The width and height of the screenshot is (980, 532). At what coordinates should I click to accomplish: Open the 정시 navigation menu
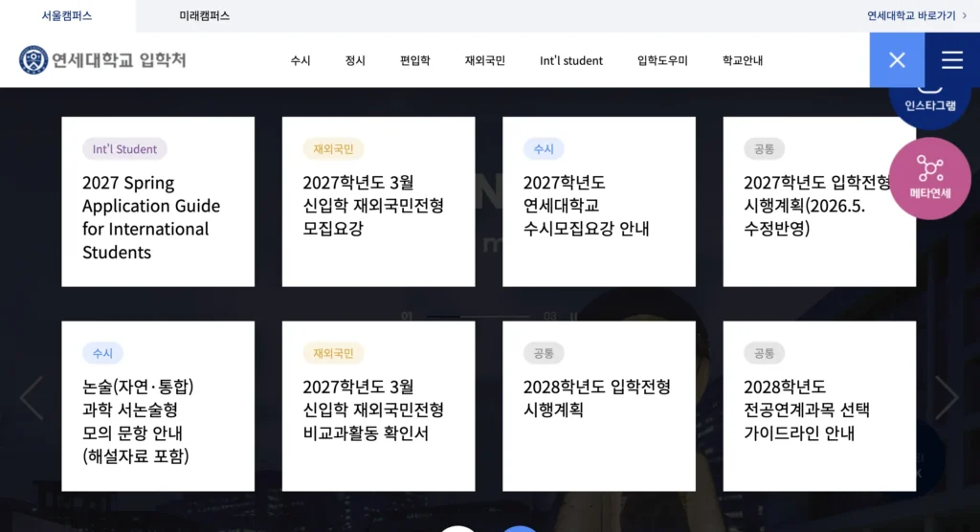coord(355,60)
